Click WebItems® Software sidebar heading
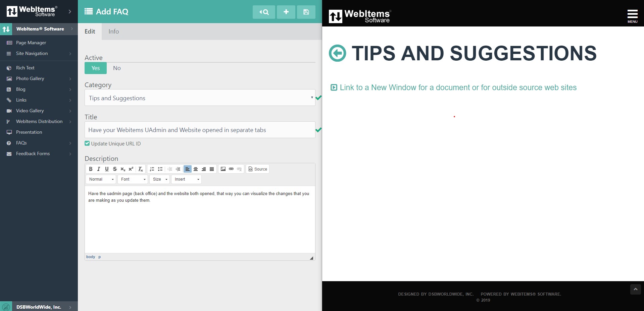The width and height of the screenshot is (644, 311). [40, 29]
